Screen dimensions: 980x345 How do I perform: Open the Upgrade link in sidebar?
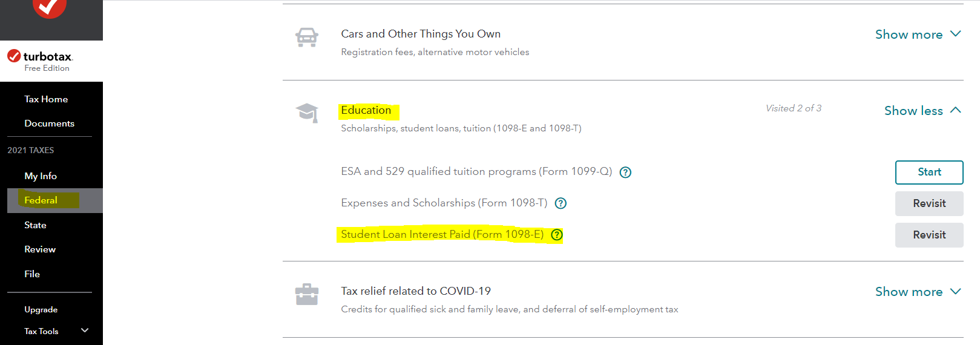tap(41, 310)
